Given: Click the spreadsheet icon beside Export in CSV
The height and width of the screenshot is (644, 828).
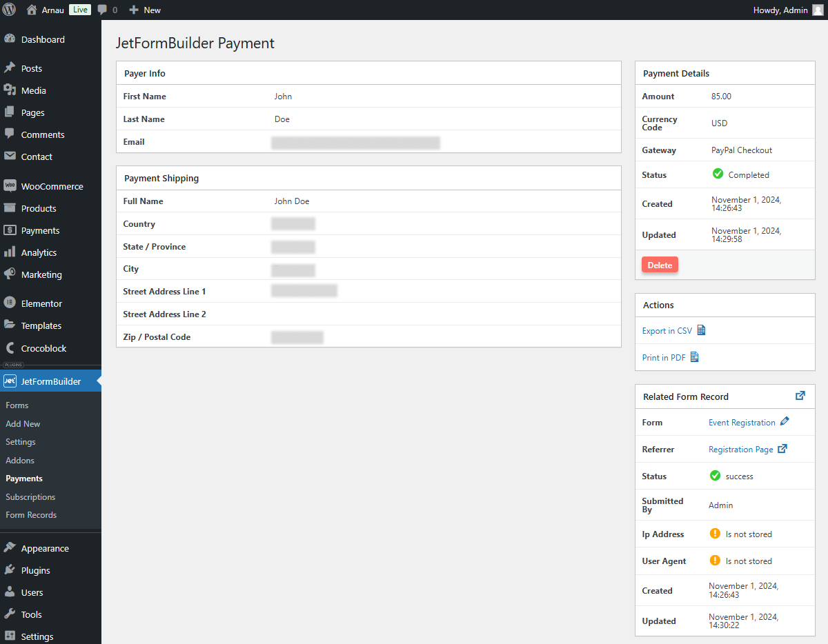Looking at the screenshot, I should pyautogui.click(x=701, y=330).
